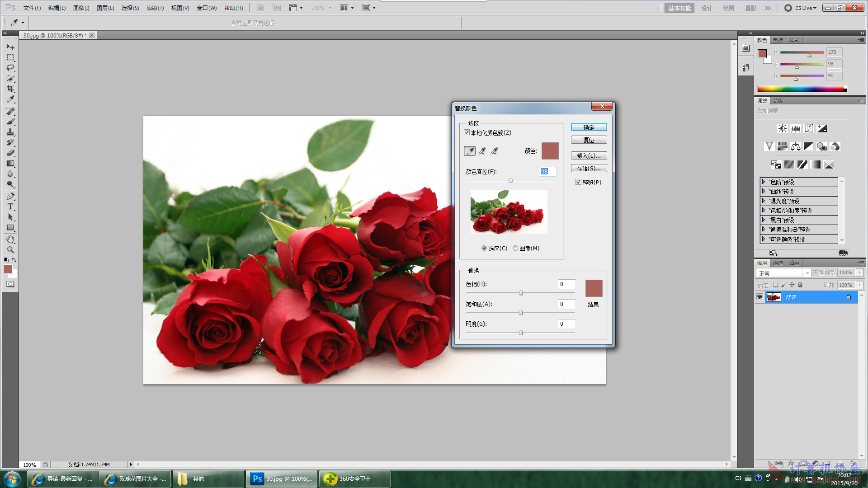Click the 结果 color swatch
The image size is (868, 488).
click(594, 288)
